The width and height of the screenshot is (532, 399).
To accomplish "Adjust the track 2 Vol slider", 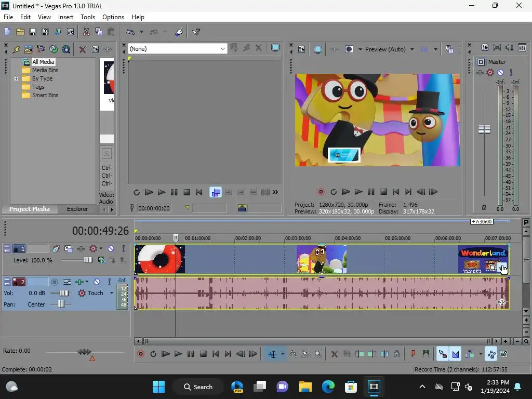I will point(63,293).
